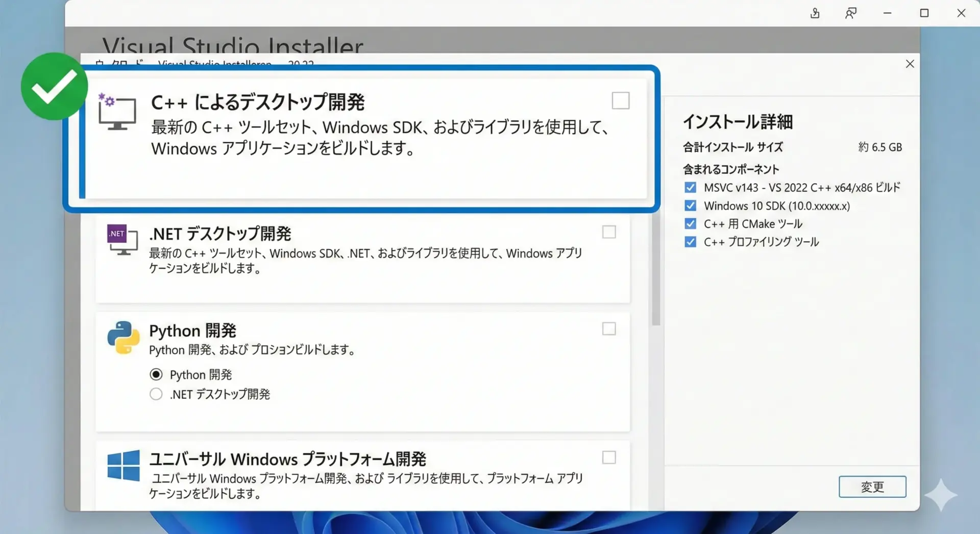Click the sparkle star icon at bottom right
This screenshot has width=980, height=534.
pyautogui.click(x=940, y=494)
